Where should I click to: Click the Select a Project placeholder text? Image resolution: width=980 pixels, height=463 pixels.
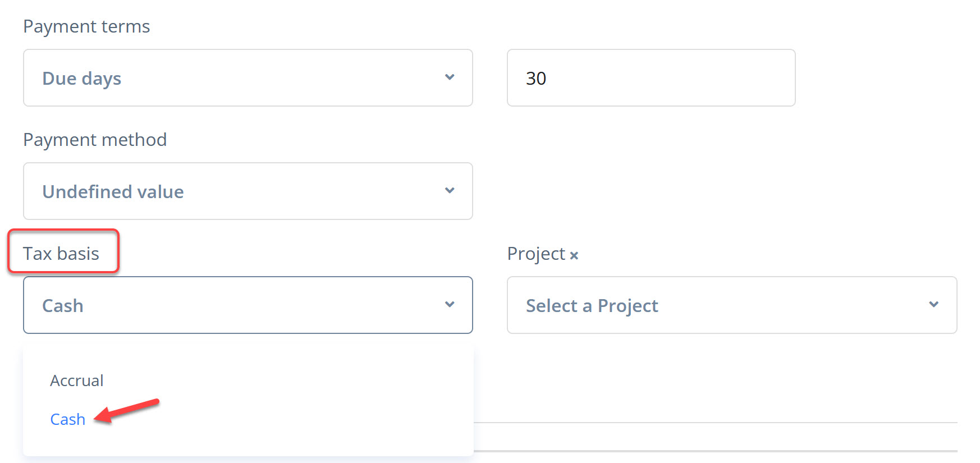[x=592, y=306]
